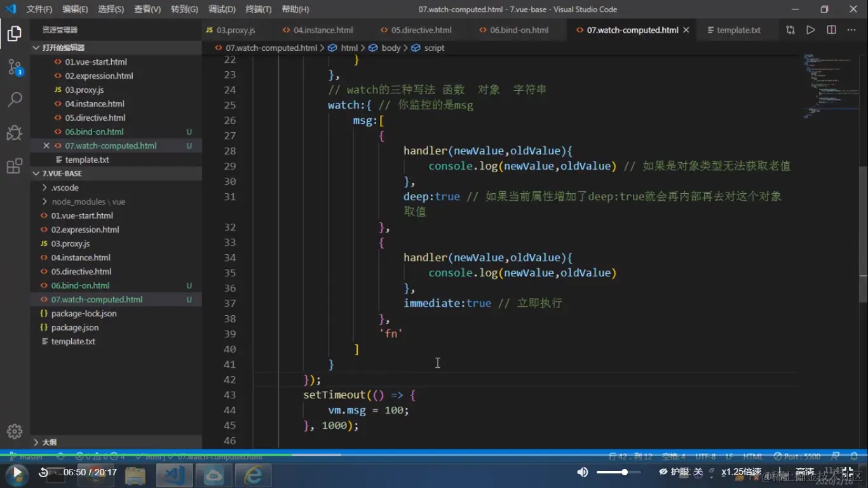Open 06.bind-on.html in open editors list
This screenshot has height=488, width=868.
click(x=116, y=132)
